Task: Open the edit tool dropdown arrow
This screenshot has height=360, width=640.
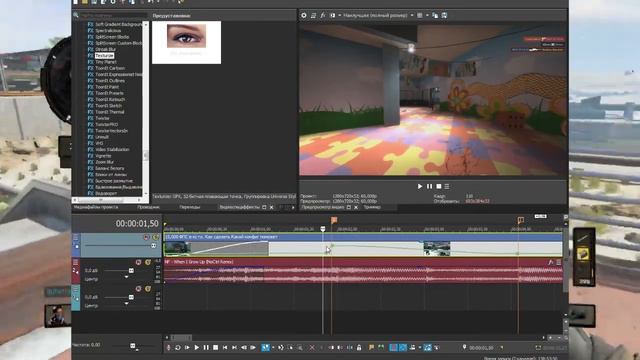Action: coord(273,347)
